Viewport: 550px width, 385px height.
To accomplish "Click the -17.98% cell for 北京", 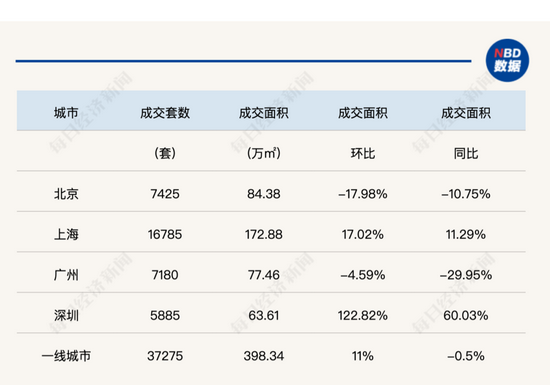I will pyautogui.click(x=363, y=194).
